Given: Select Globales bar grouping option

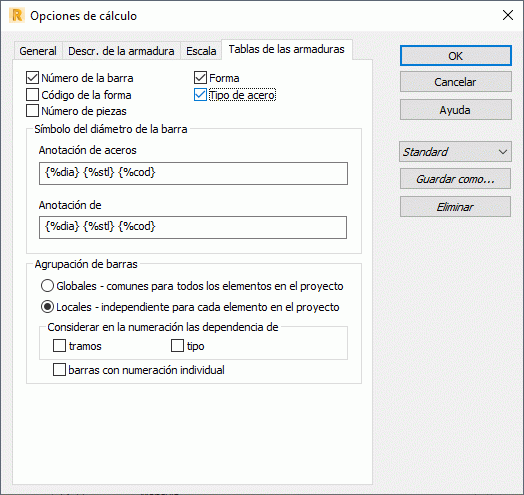Looking at the screenshot, I should point(47,286).
